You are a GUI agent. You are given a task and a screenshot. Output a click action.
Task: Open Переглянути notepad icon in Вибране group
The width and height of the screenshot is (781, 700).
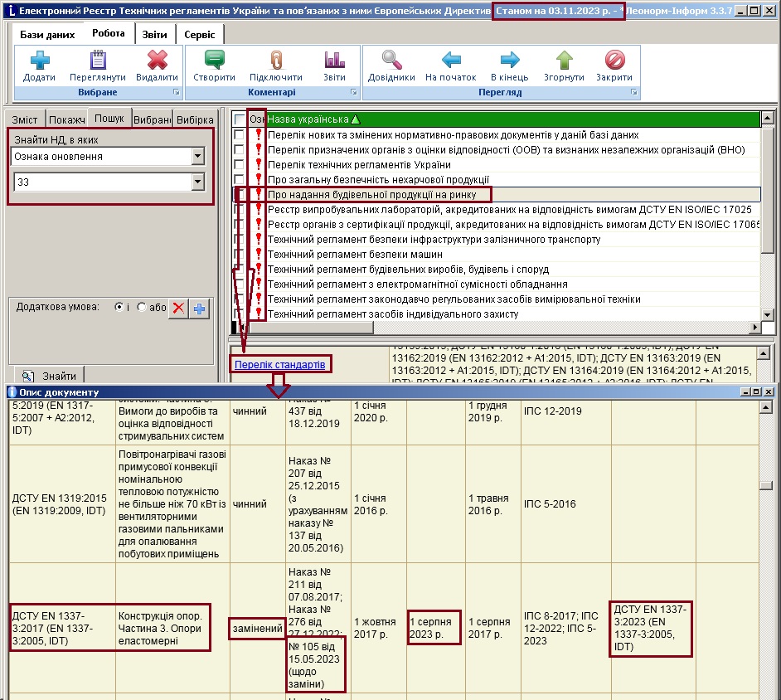(x=98, y=60)
